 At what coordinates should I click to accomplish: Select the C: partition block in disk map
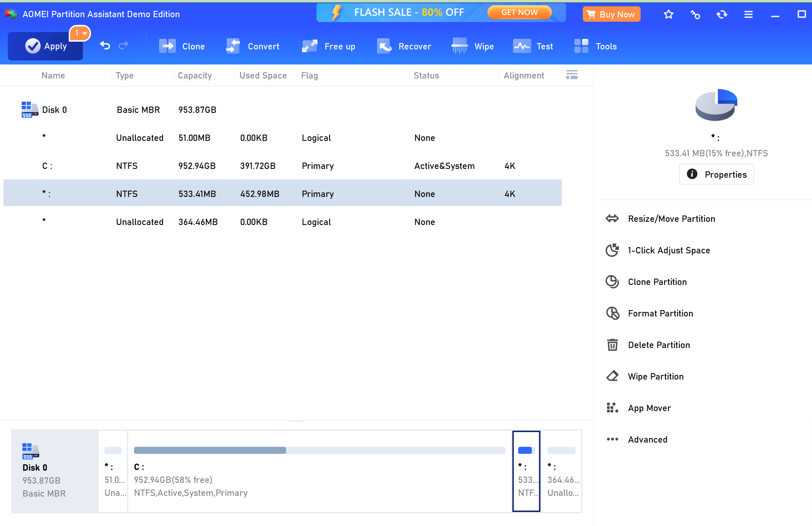point(320,471)
